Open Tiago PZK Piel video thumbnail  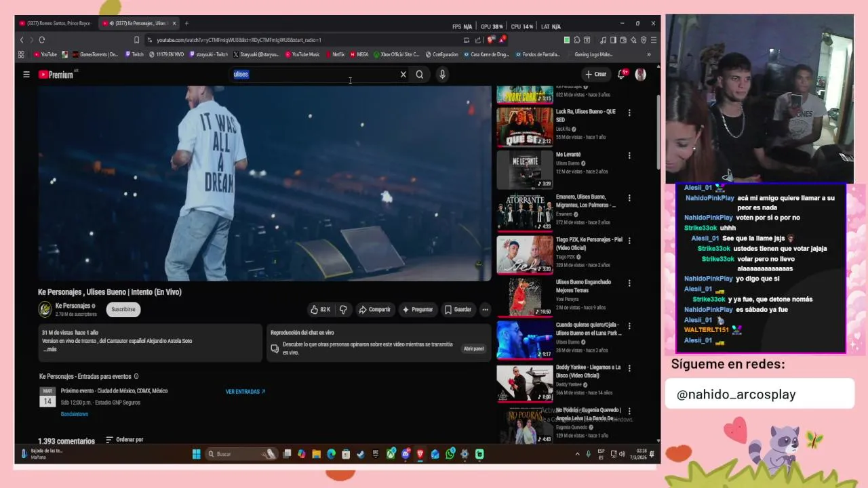(525, 254)
